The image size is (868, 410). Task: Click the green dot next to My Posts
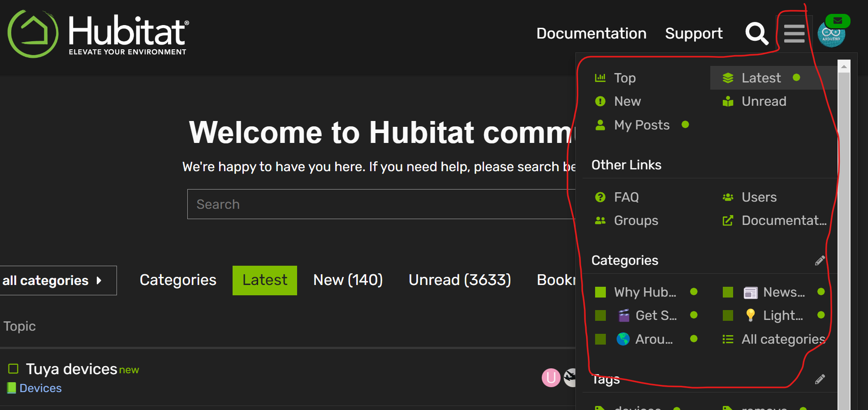tap(685, 125)
